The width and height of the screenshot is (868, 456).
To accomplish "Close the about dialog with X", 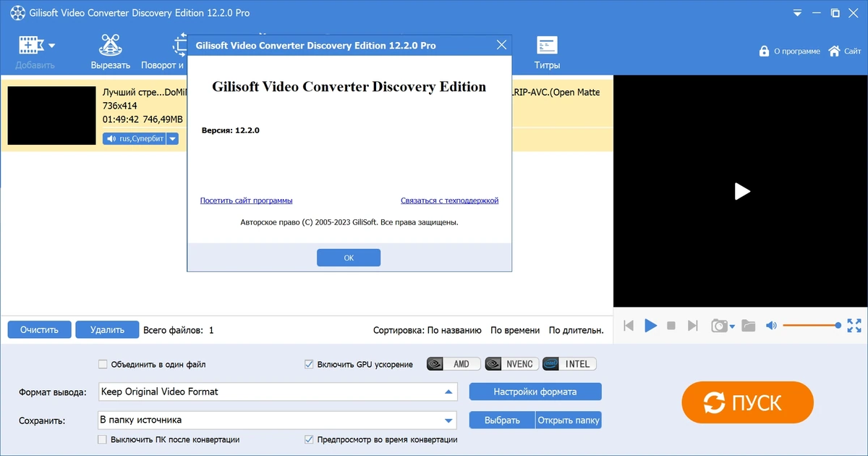I will click(x=501, y=45).
